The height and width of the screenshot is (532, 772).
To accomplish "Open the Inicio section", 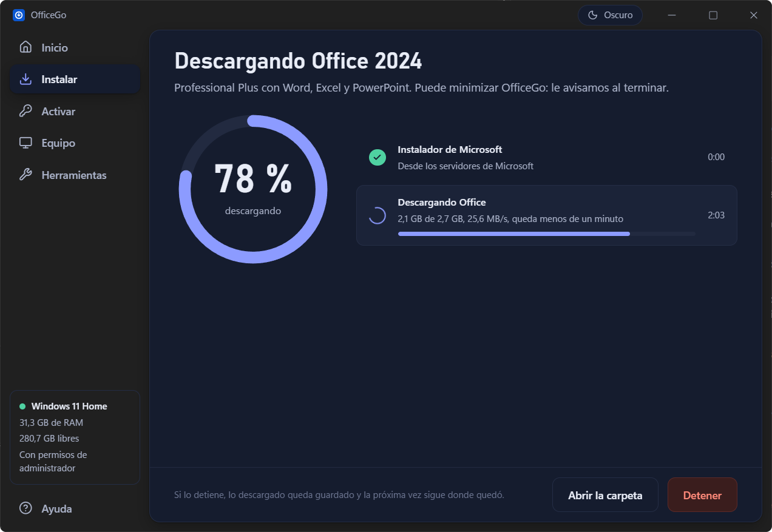I will tap(75, 47).
